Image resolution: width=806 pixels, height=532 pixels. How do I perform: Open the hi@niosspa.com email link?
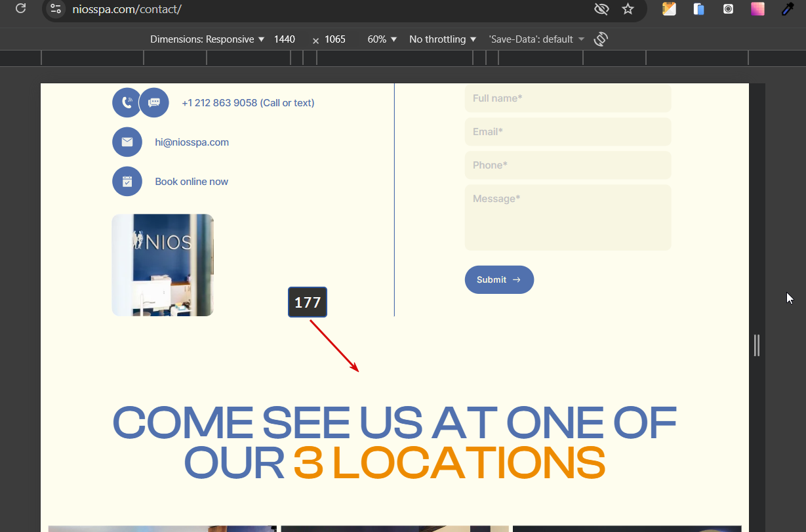coord(192,142)
